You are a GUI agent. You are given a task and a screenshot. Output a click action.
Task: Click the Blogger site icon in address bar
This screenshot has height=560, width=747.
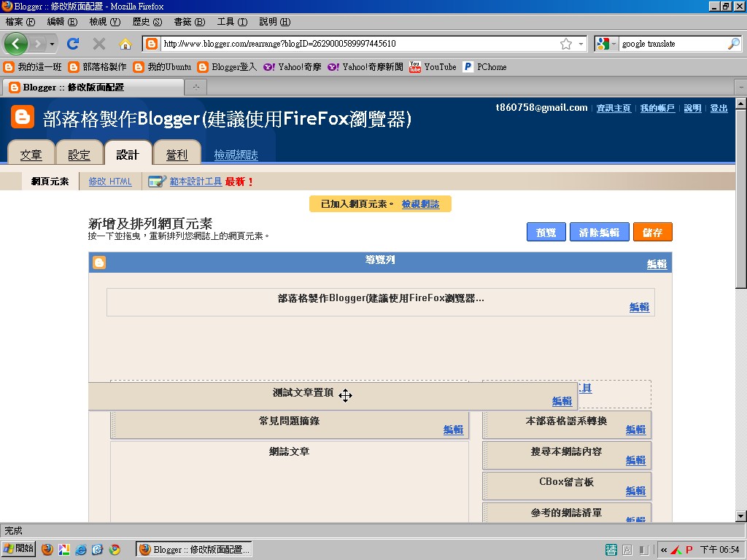(152, 44)
